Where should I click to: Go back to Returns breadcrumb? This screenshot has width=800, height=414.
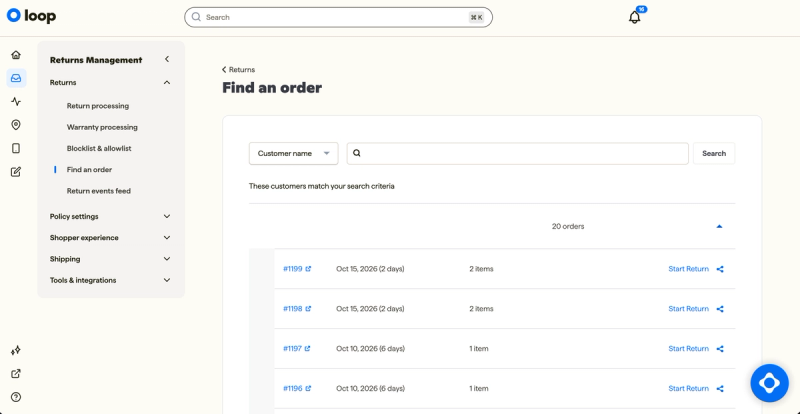[238, 69]
